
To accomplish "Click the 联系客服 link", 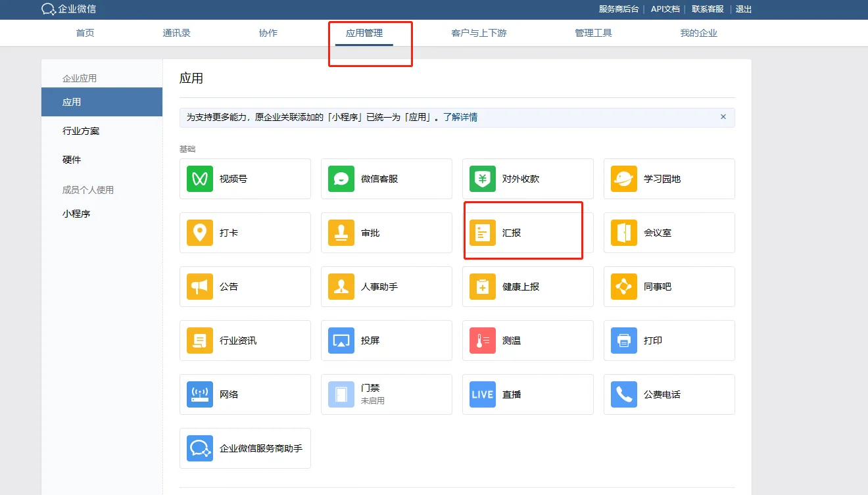I will [x=708, y=9].
